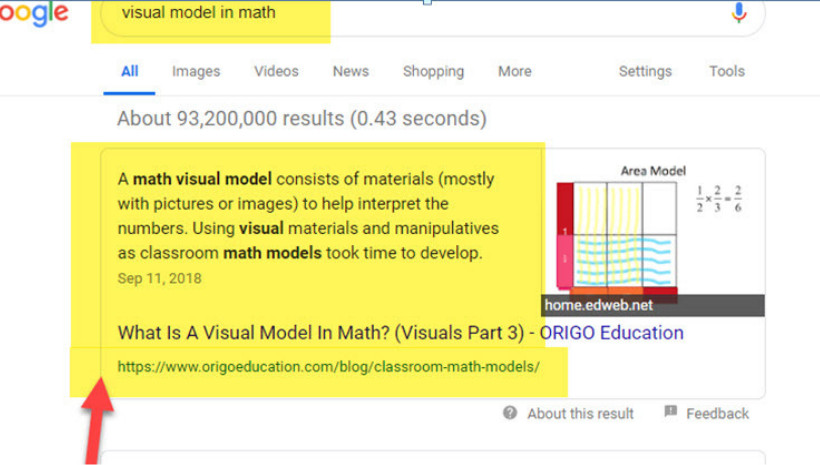Click the origoeducation.com blog URL
This screenshot has height=465, width=820.
(x=328, y=367)
